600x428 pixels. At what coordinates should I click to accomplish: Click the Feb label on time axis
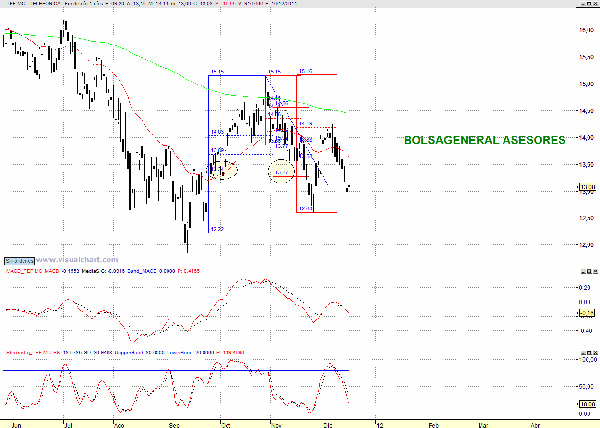click(x=434, y=425)
